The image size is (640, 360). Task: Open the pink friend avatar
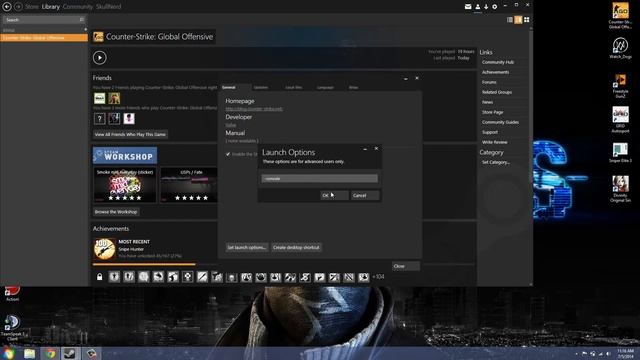(129, 118)
